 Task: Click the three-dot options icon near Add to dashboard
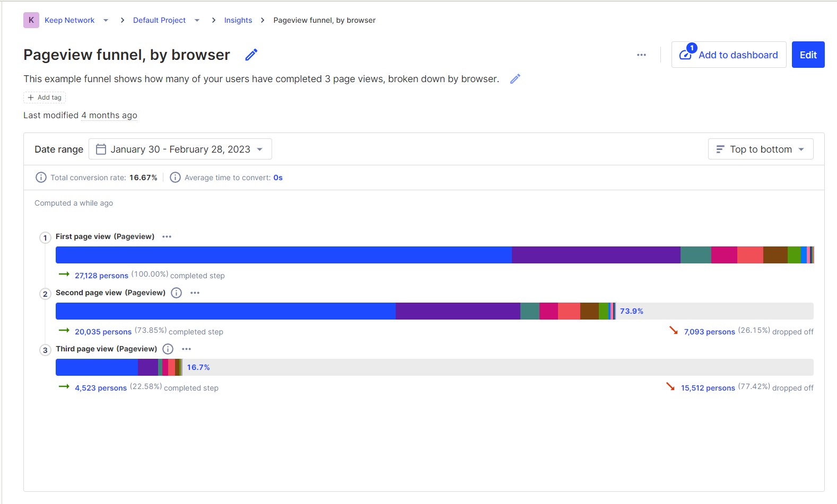(641, 55)
